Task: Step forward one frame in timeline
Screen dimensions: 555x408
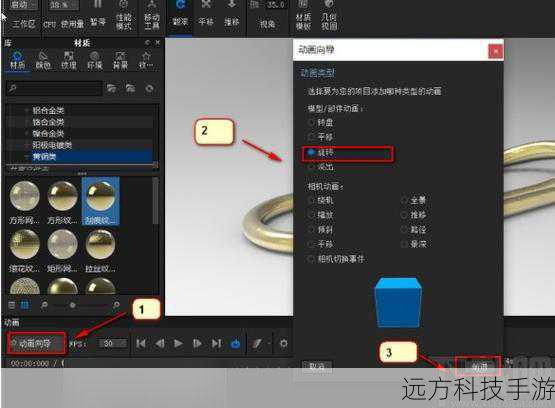Action: [197, 343]
